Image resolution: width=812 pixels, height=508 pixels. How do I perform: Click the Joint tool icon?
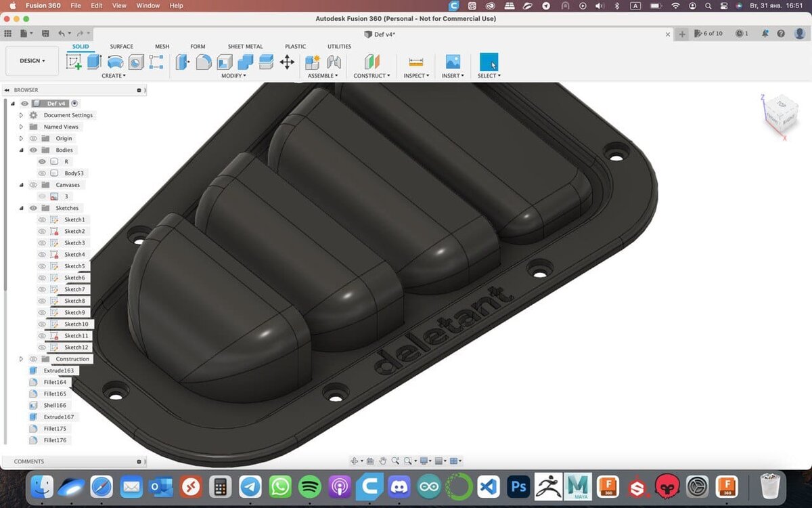pyautogui.click(x=334, y=62)
